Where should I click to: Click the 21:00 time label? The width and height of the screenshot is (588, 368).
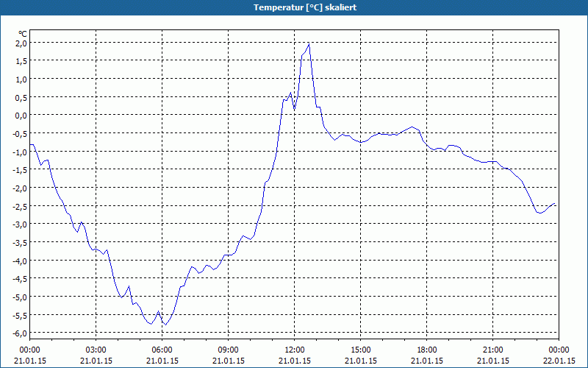tap(492, 350)
